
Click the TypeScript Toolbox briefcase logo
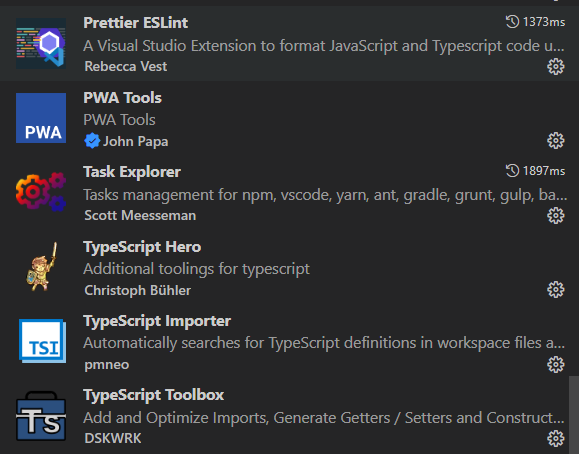pos(41,416)
